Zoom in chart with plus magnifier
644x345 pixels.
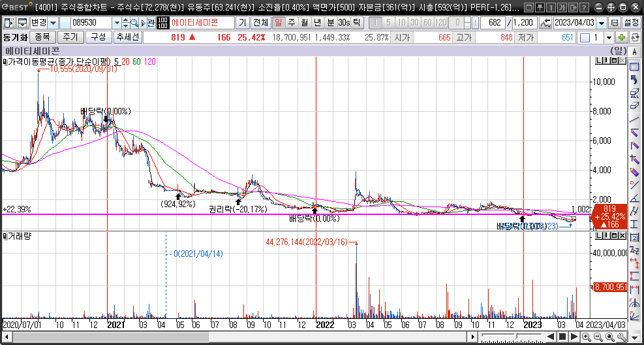[587, 337]
